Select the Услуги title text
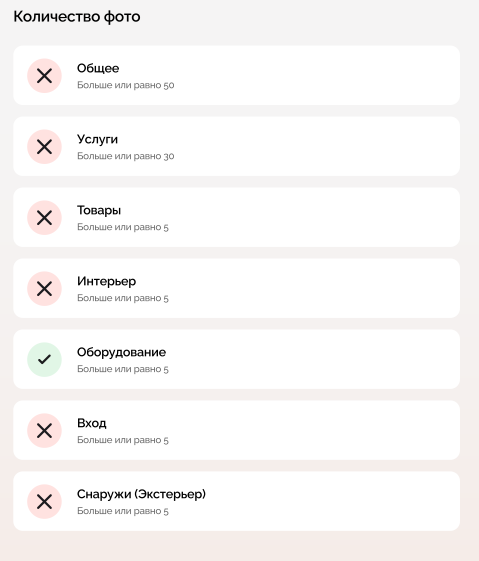This screenshot has height=561, width=479. tap(97, 140)
